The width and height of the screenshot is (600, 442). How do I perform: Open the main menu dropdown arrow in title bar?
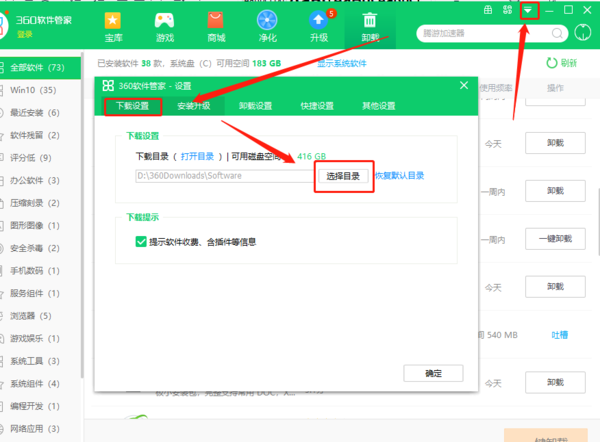point(529,10)
